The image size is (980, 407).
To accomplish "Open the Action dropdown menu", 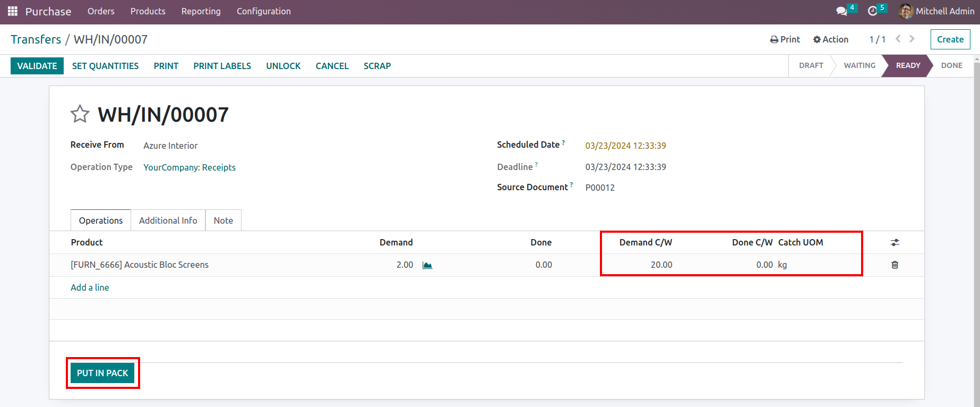I will 831,39.
